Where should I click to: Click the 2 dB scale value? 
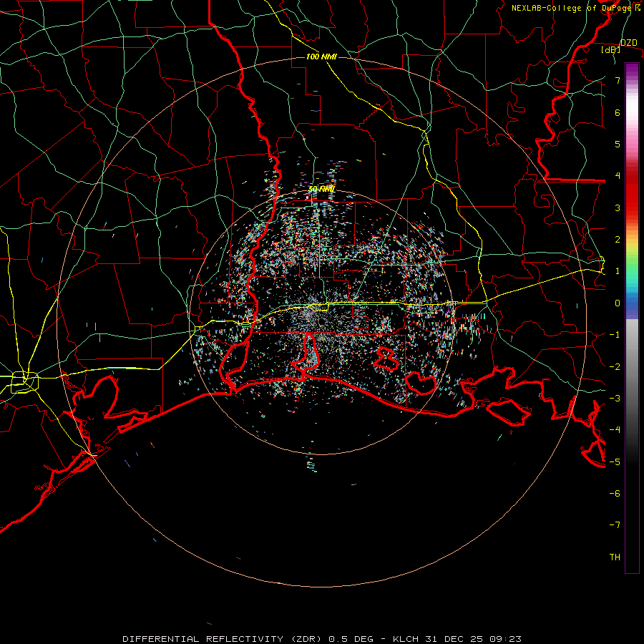(x=618, y=240)
